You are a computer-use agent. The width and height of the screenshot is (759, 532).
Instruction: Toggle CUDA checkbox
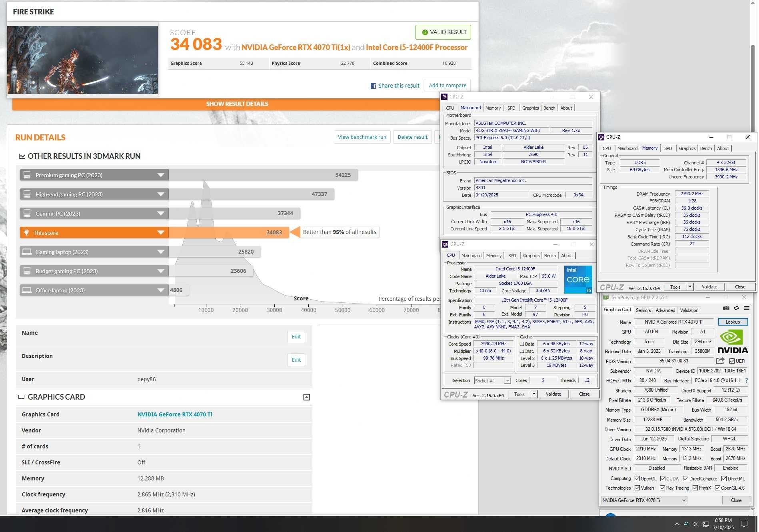click(x=663, y=479)
